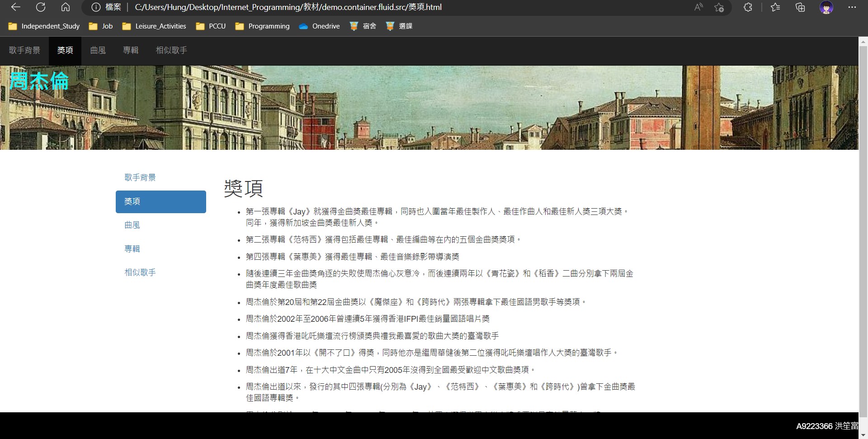This screenshot has height=439, width=868.
Task: Click the browser Back arrow
Action: [15, 7]
